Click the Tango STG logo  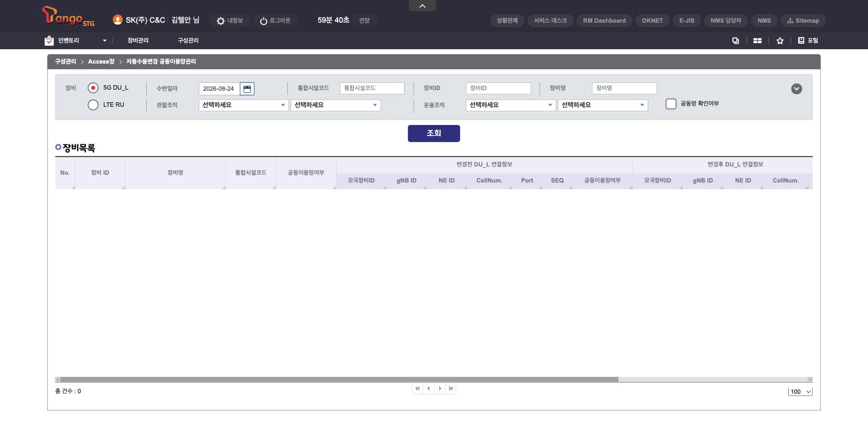click(68, 17)
